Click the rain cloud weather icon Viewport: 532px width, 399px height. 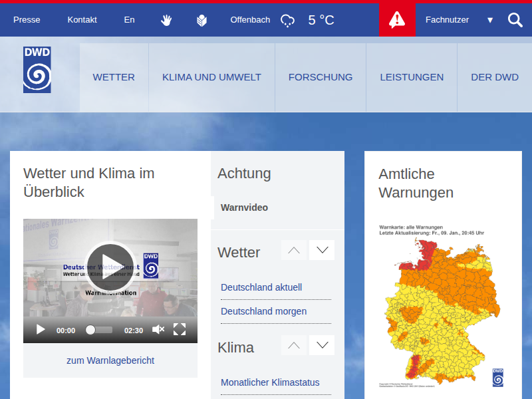tap(288, 21)
